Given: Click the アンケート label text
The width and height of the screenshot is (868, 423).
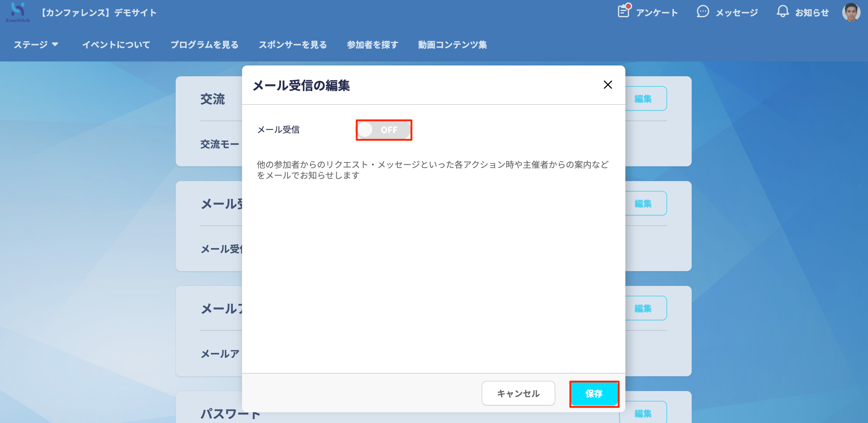Looking at the screenshot, I should pyautogui.click(x=657, y=13).
